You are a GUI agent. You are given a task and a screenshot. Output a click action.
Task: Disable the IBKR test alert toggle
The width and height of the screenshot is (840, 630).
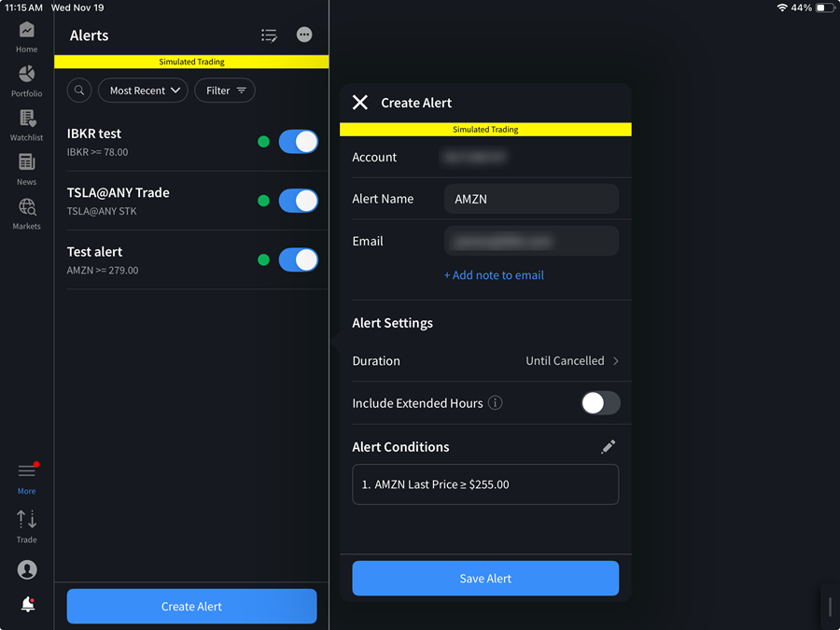click(x=299, y=142)
